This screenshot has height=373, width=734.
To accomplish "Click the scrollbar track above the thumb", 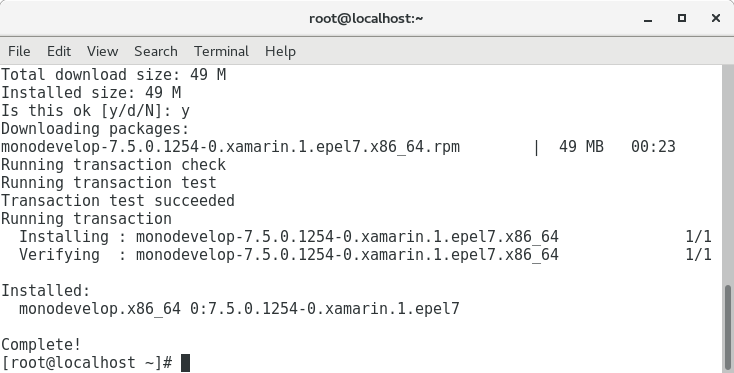I will coord(728,176).
